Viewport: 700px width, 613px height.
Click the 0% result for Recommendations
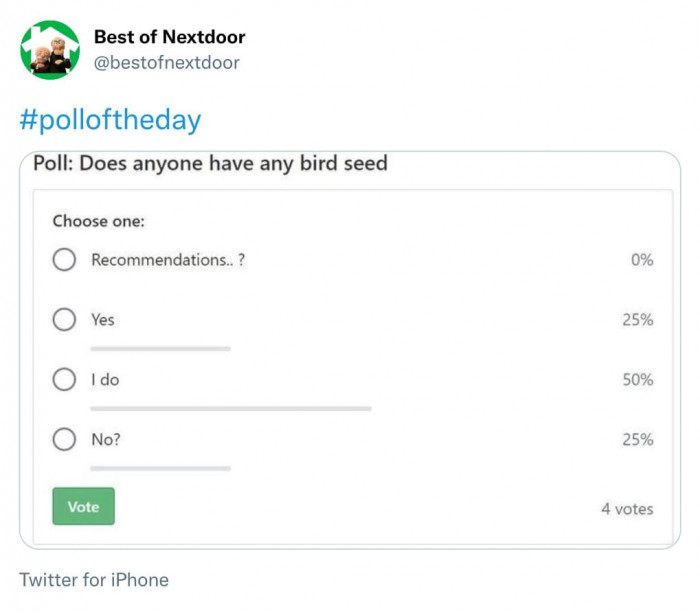click(x=641, y=260)
